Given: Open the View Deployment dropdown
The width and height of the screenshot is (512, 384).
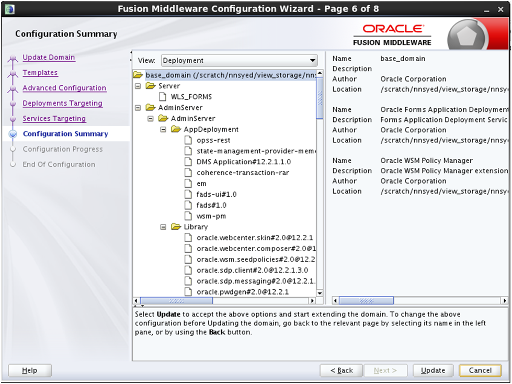Looking at the screenshot, I should coord(239,61).
